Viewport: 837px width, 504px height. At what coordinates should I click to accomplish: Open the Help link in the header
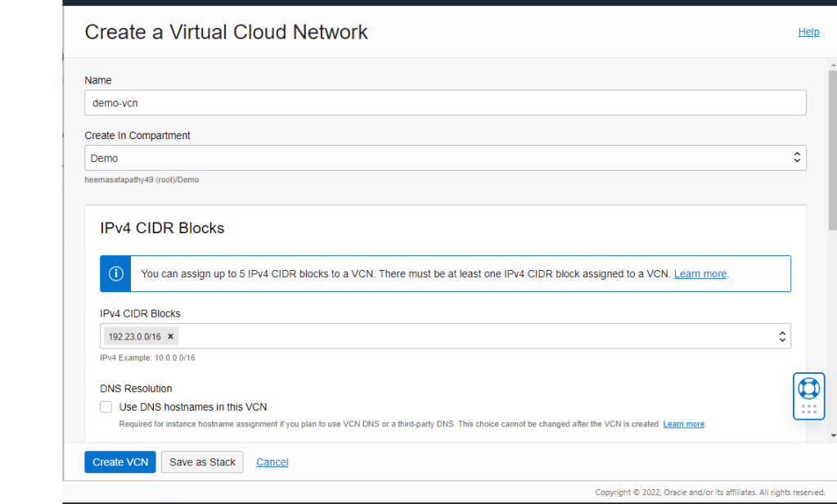pyautogui.click(x=808, y=32)
